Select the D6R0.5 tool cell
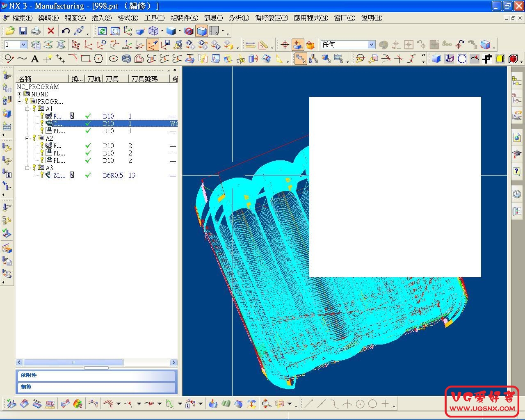 point(113,175)
